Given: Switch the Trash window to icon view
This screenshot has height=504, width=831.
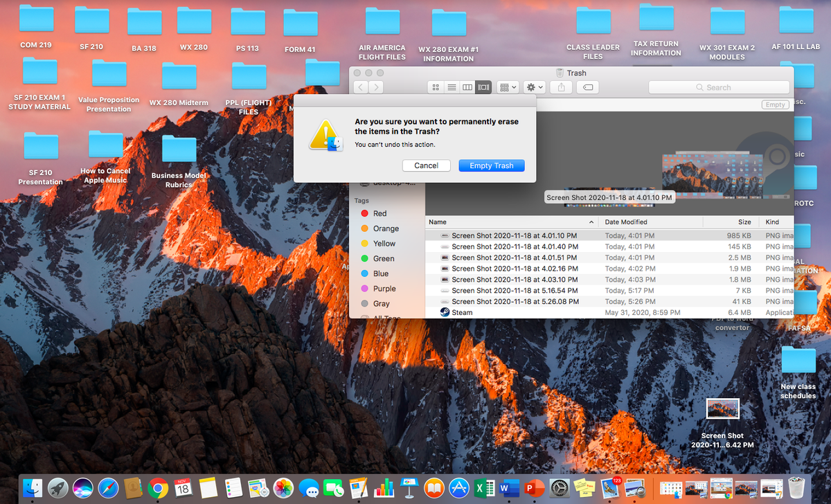Looking at the screenshot, I should 436,87.
